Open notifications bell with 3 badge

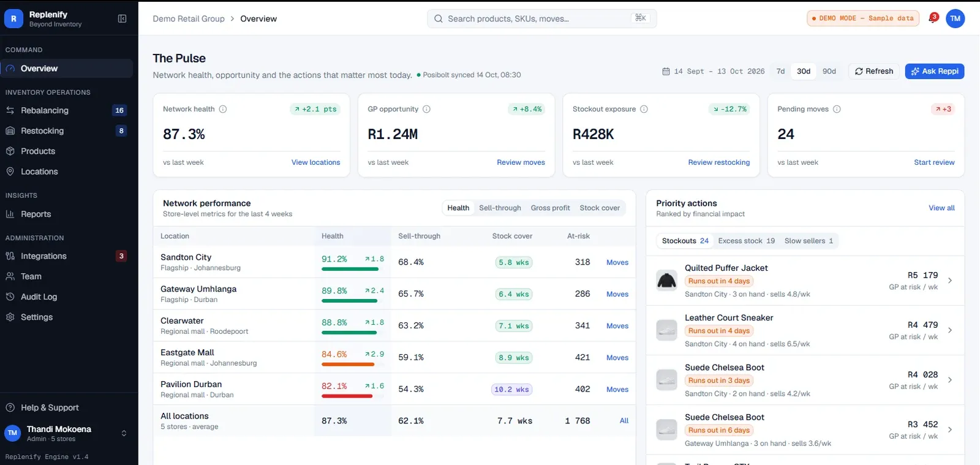933,18
